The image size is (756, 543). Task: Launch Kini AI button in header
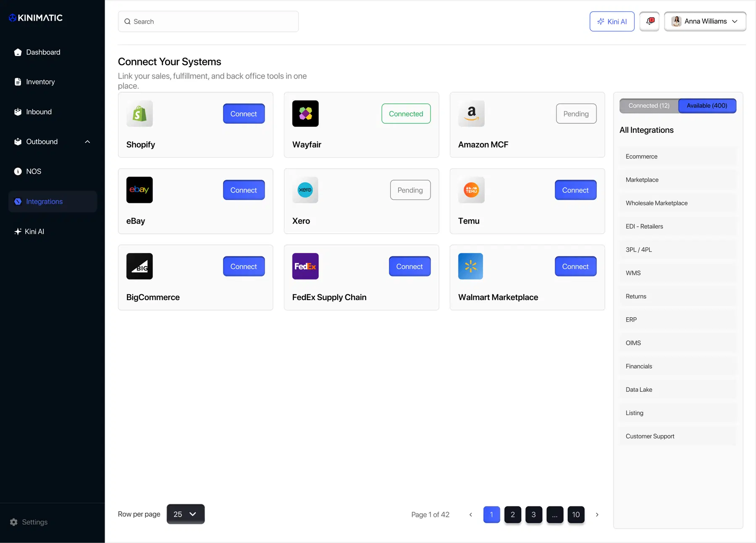[x=612, y=21]
